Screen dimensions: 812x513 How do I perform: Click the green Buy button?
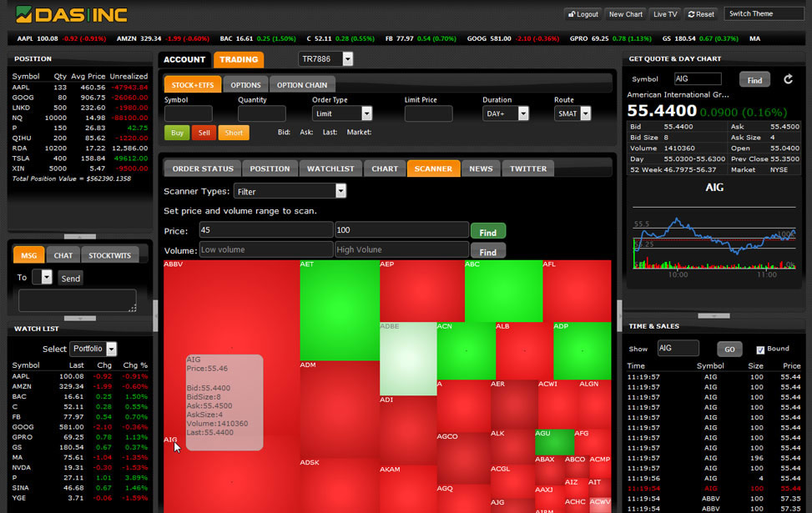click(x=177, y=133)
